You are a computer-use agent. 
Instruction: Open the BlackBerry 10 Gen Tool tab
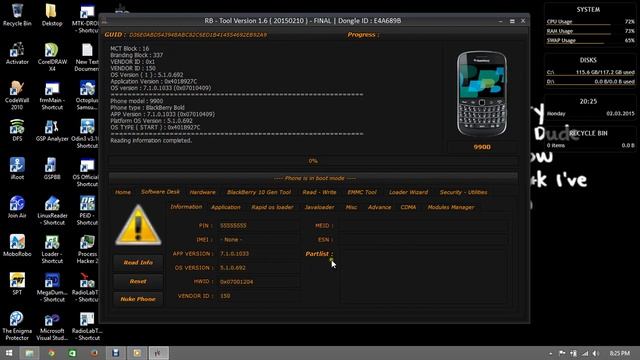(x=259, y=192)
